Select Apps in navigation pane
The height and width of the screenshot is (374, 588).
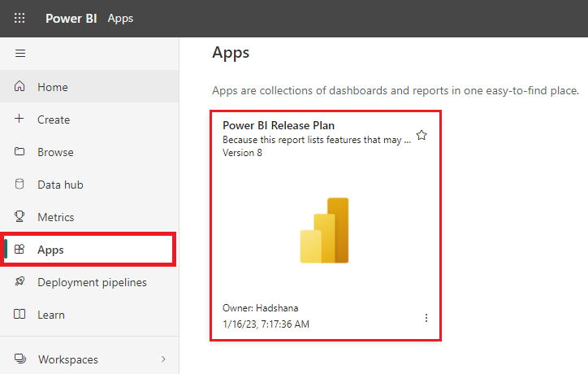point(89,250)
